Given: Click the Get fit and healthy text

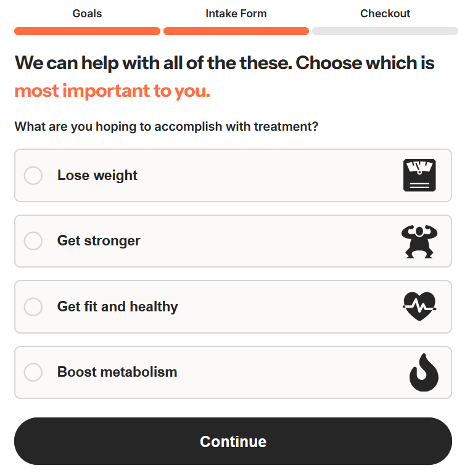Looking at the screenshot, I should (117, 306).
